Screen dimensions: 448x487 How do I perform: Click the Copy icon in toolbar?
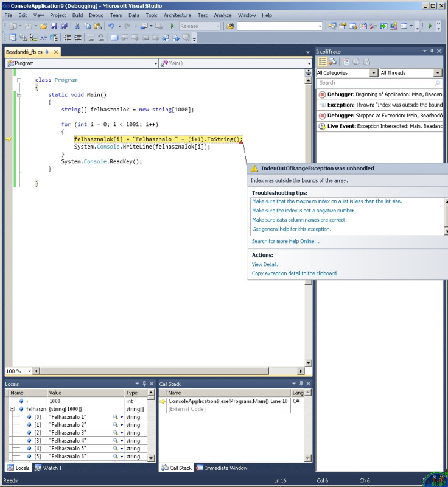[x=88, y=26]
